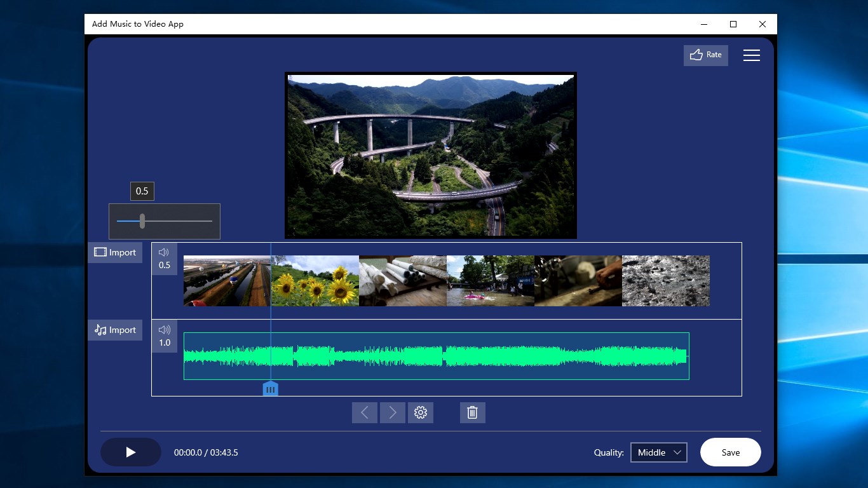The width and height of the screenshot is (868, 488).
Task: Import a music file
Action: (115, 330)
